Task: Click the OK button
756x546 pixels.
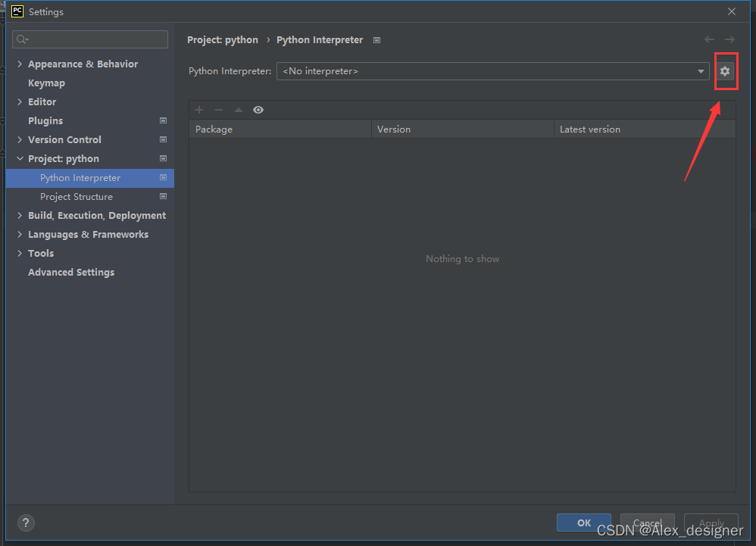Action: pyautogui.click(x=584, y=523)
